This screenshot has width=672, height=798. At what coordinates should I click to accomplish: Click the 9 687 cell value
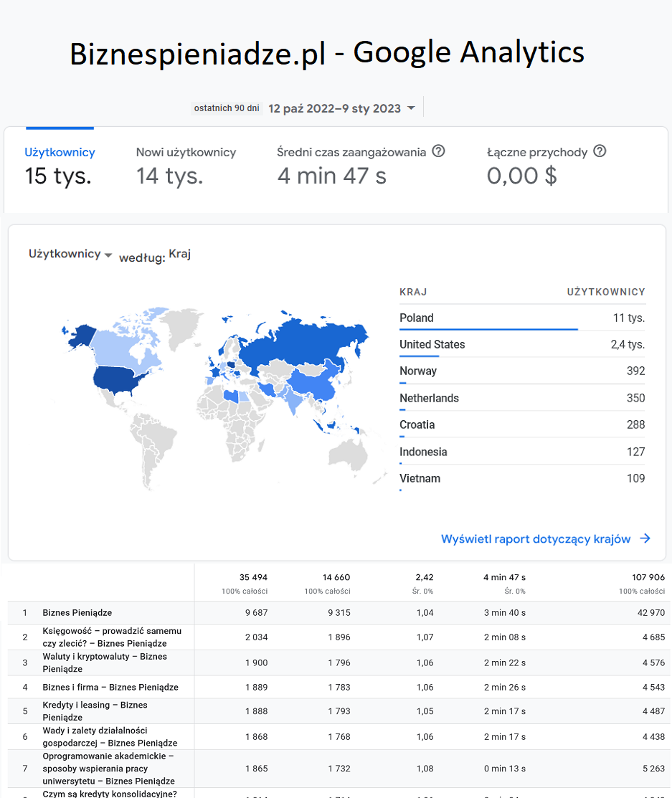pyautogui.click(x=256, y=613)
